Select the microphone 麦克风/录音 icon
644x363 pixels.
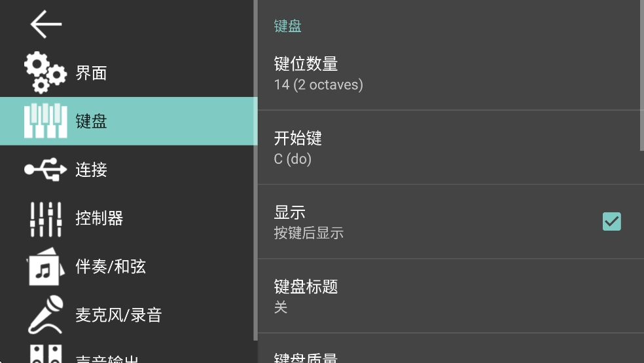(45, 315)
